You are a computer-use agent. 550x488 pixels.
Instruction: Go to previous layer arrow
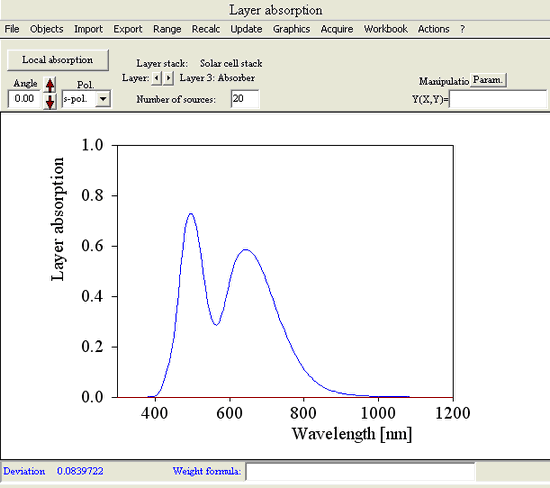156,78
